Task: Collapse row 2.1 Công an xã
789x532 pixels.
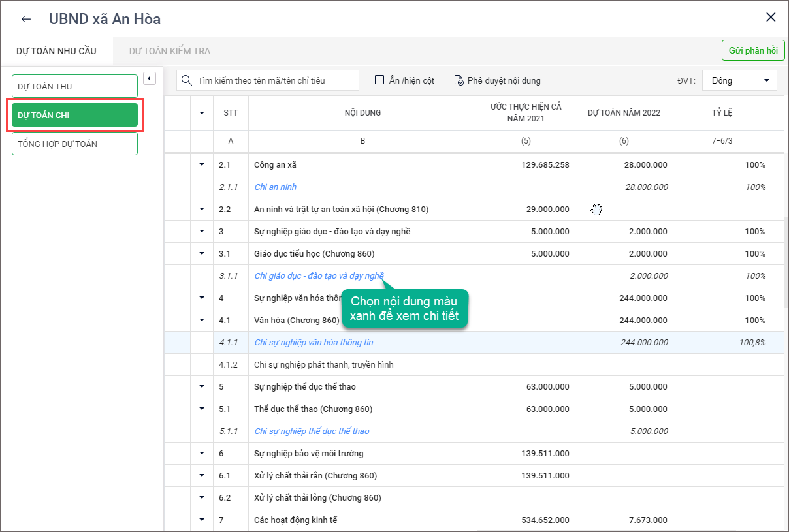Action: pos(202,164)
